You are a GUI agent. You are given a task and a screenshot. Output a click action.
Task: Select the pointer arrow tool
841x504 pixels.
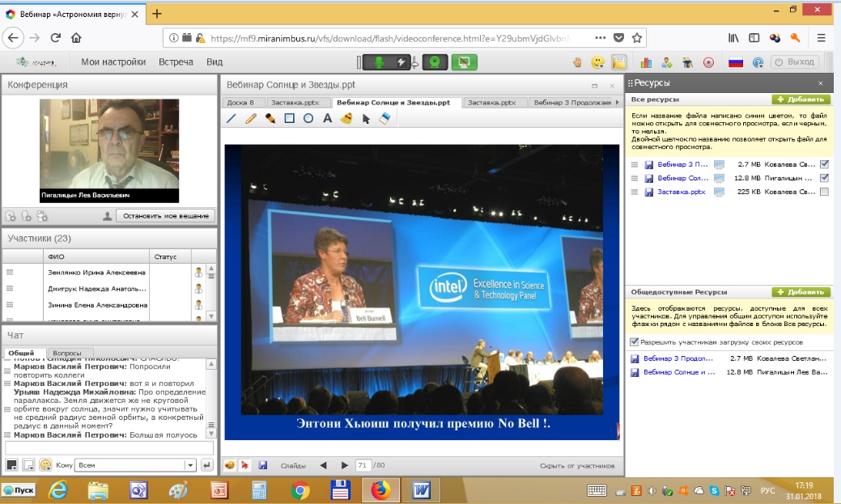[366, 119]
